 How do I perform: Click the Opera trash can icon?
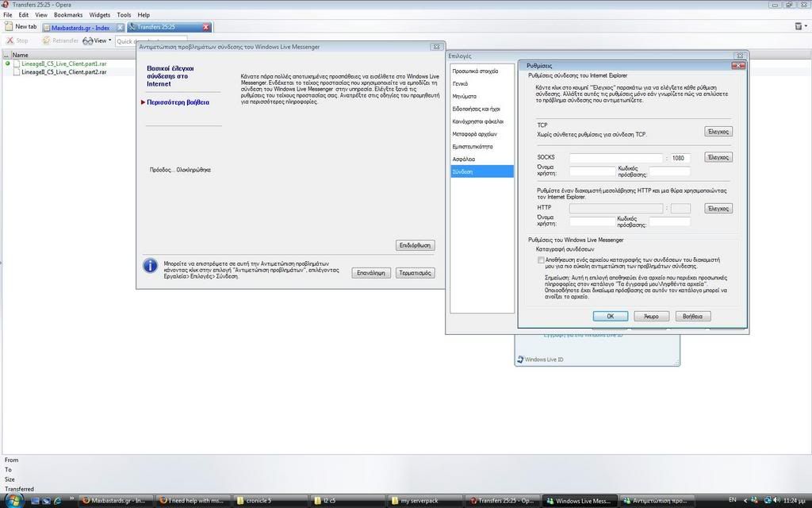tap(798, 26)
